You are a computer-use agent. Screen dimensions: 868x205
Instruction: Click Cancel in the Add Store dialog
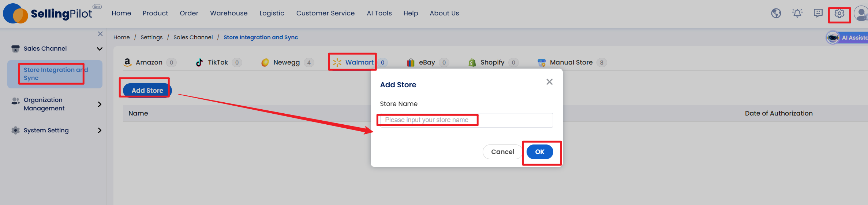(x=502, y=152)
